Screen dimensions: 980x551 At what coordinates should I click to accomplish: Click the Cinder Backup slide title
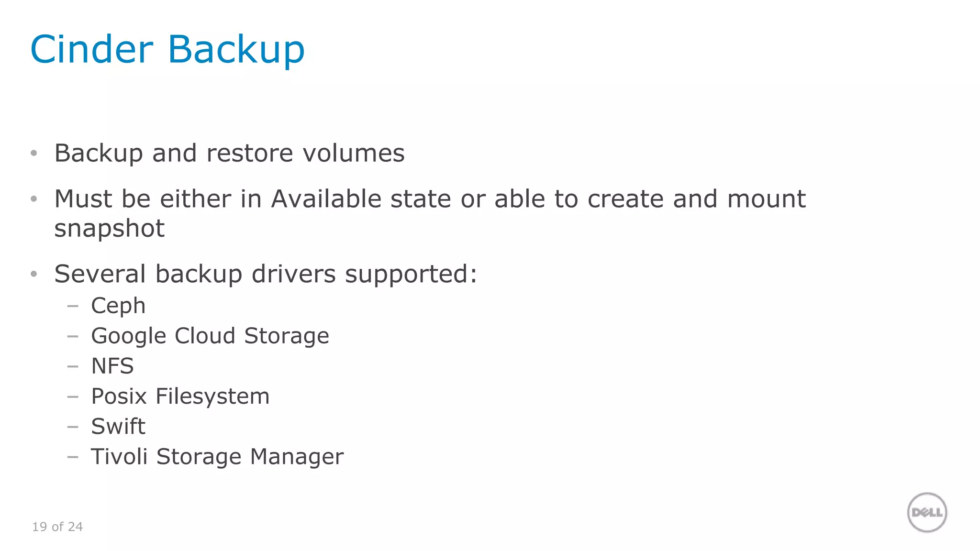point(167,50)
